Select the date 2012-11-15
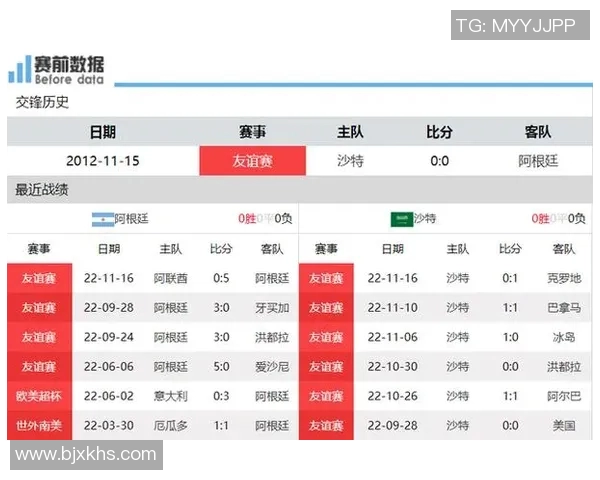Image resolution: width=600 pixels, height=480 pixels. (103, 161)
